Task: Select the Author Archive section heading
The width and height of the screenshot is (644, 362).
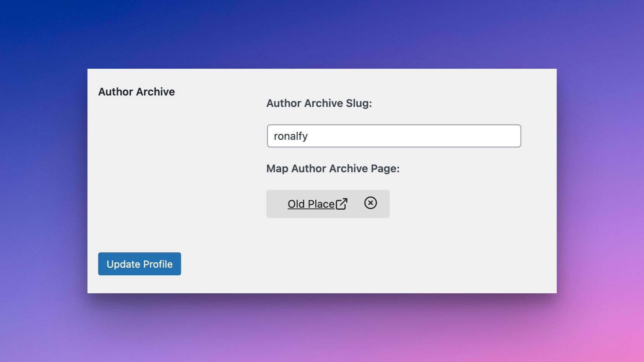Action: coord(136,92)
